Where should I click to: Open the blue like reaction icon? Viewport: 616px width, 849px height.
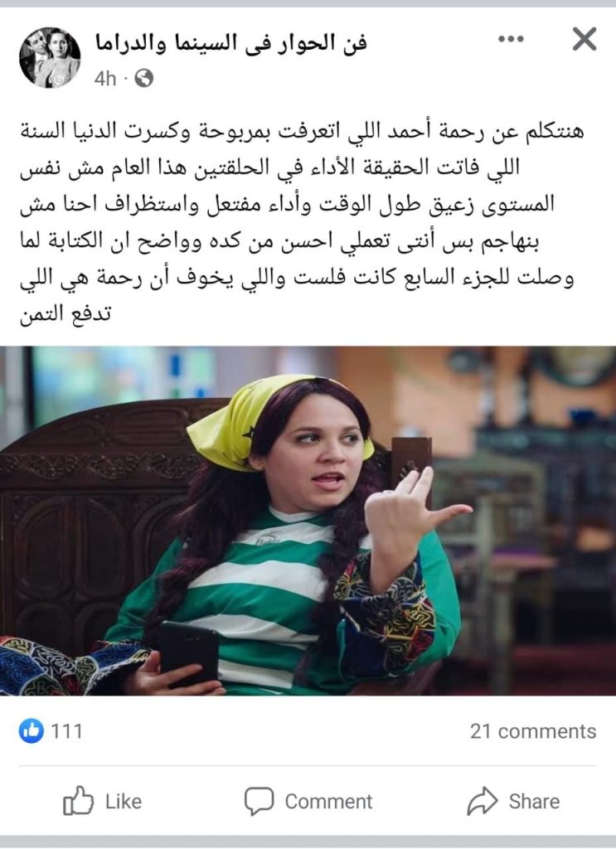coord(32,731)
